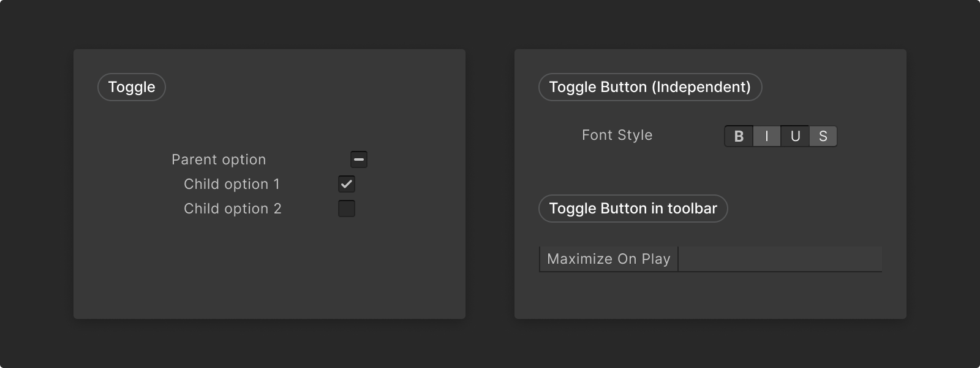Toggle Maximize On Play in the toolbar
This screenshot has height=368, width=980.
coord(608,259)
